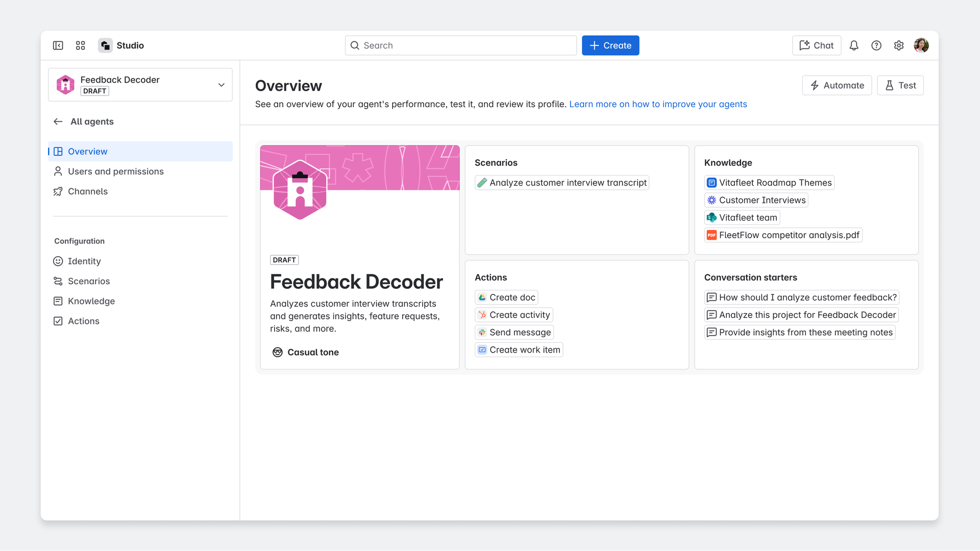
Task: Select 'How should I analyze customer feedback?' starter
Action: click(x=802, y=297)
